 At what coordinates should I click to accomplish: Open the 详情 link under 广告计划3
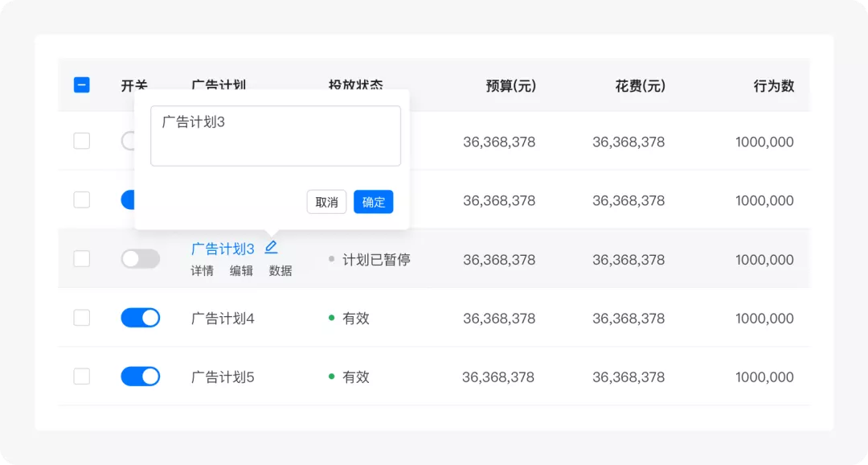click(202, 271)
